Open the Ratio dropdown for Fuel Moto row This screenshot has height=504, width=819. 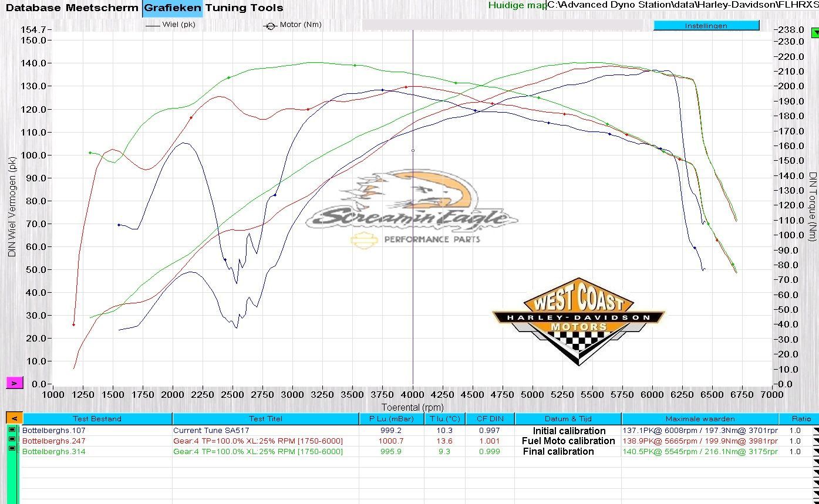(815, 441)
